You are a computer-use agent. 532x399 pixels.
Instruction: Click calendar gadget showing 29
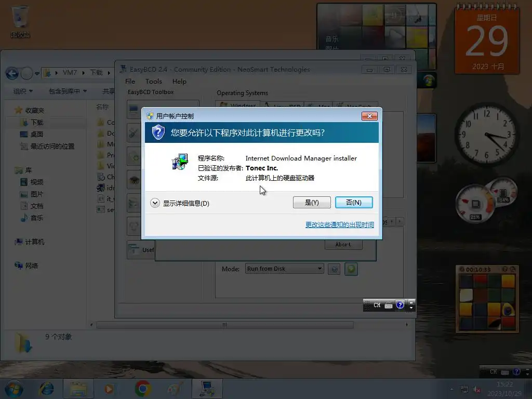[x=487, y=40]
